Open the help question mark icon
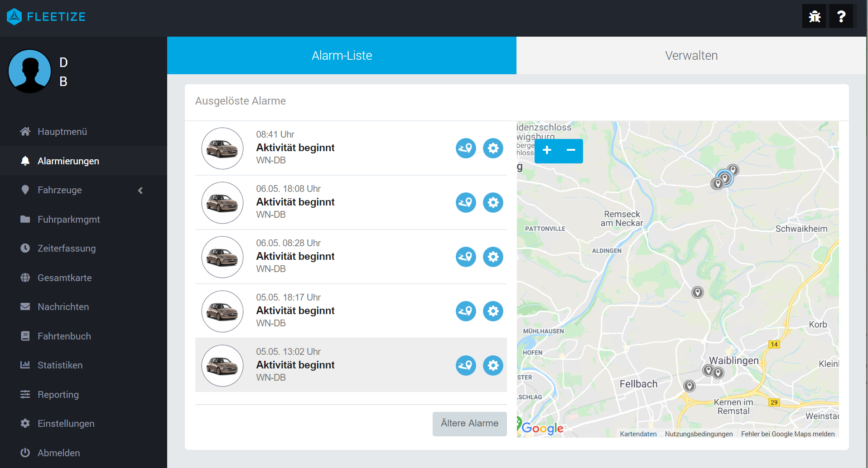 841,16
